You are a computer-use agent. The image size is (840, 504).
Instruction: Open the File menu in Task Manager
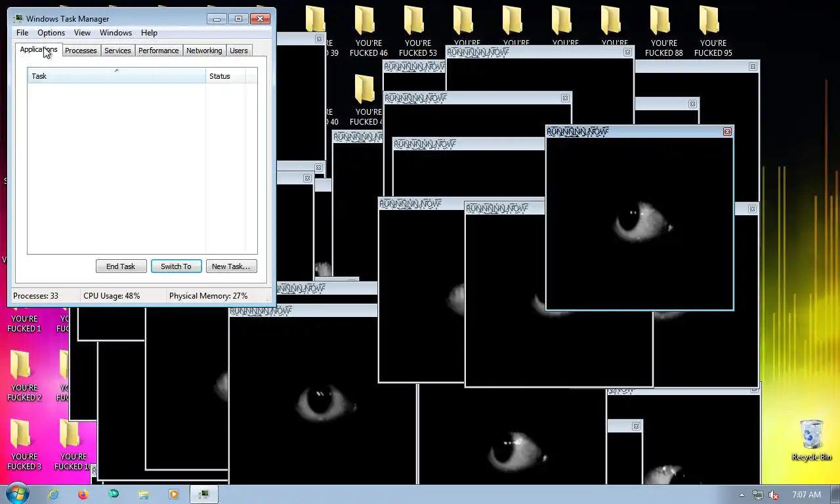click(x=22, y=33)
